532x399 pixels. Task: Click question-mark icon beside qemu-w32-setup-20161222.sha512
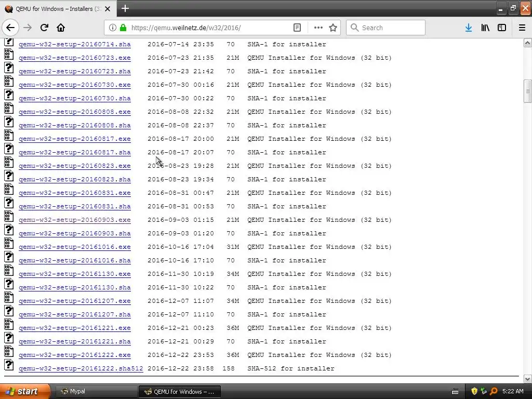pyautogui.click(x=9, y=365)
